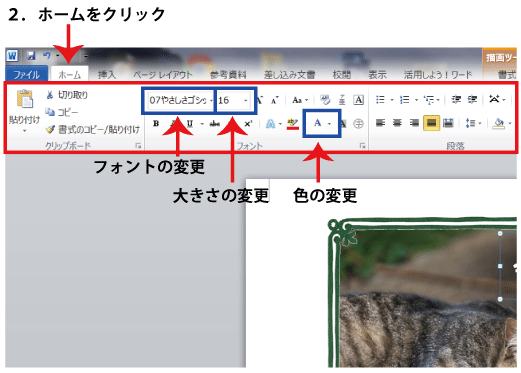Switch to the 挿入 tab

107,75
